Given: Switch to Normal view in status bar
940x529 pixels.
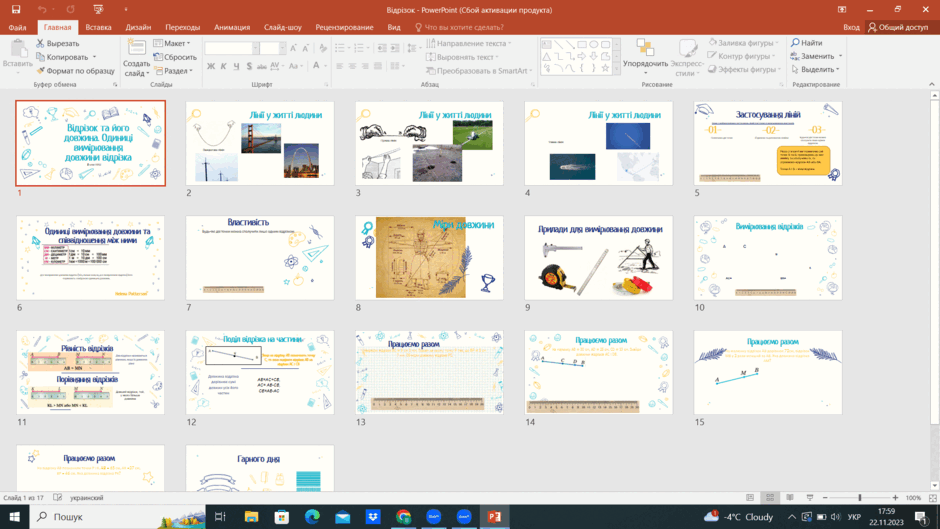Looking at the screenshot, I should coord(750,498).
